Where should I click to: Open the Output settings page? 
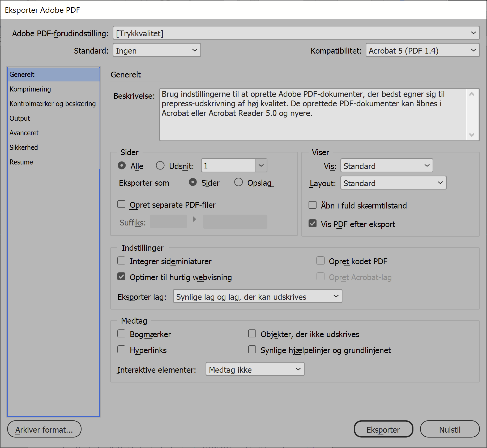(x=20, y=118)
